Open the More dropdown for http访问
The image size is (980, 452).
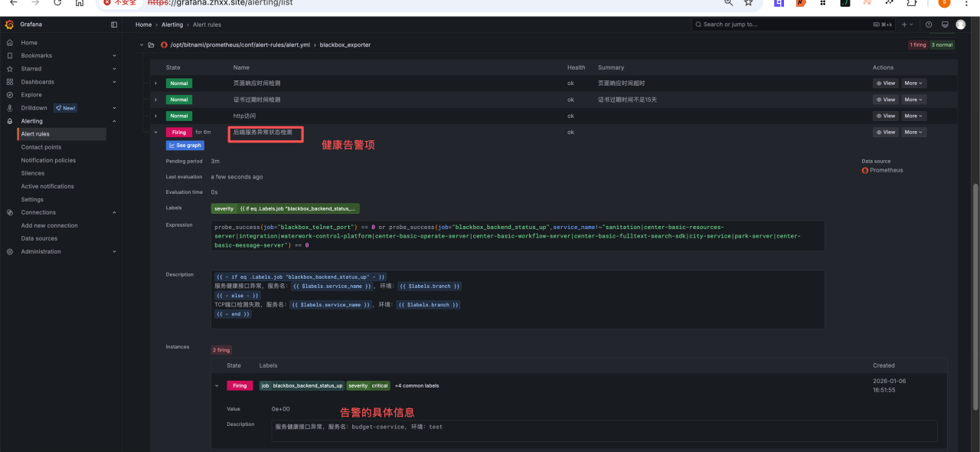tap(913, 116)
